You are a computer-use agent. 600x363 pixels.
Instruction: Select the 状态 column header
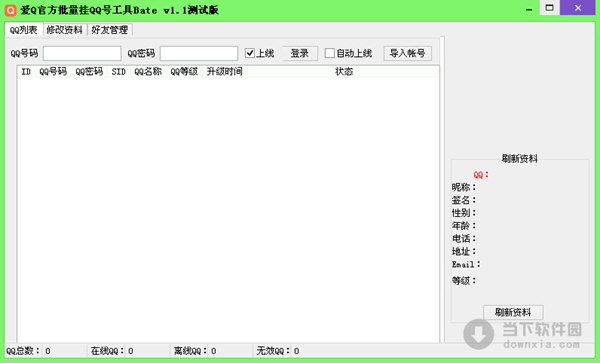tap(344, 72)
